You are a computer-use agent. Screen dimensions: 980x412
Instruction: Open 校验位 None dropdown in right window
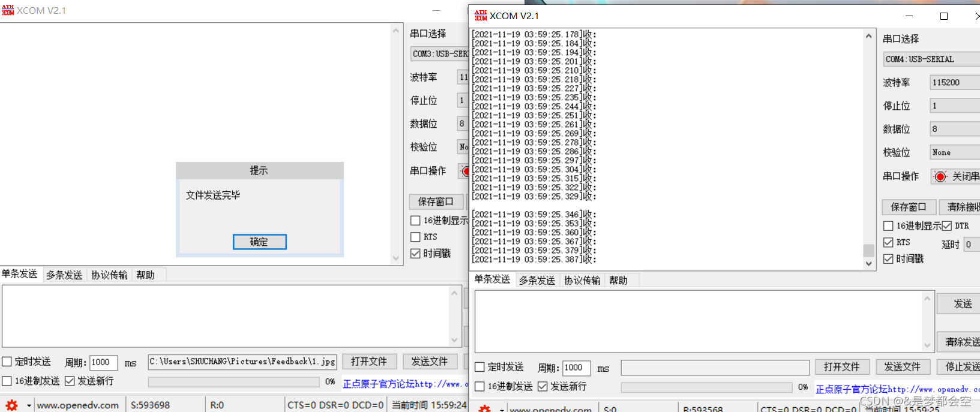coord(955,152)
